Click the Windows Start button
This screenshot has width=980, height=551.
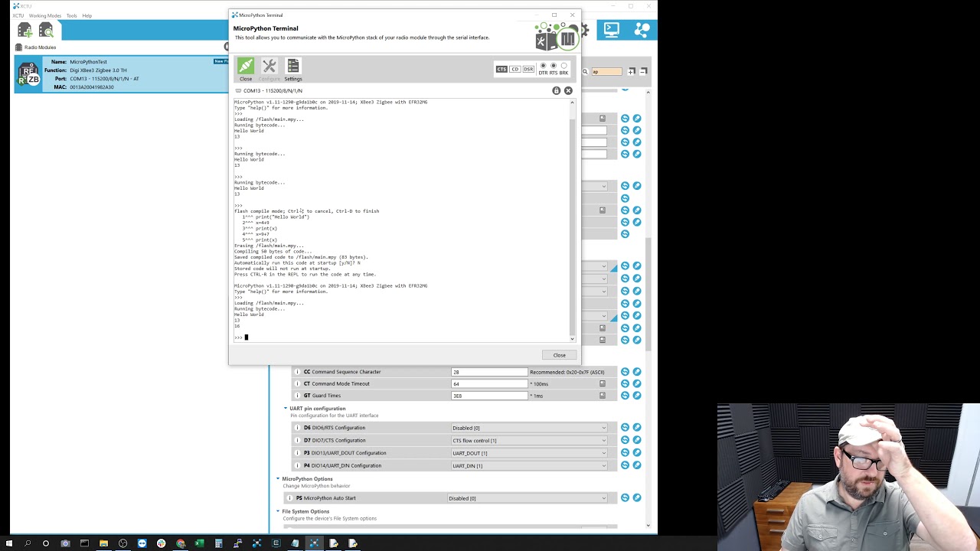click(9, 543)
